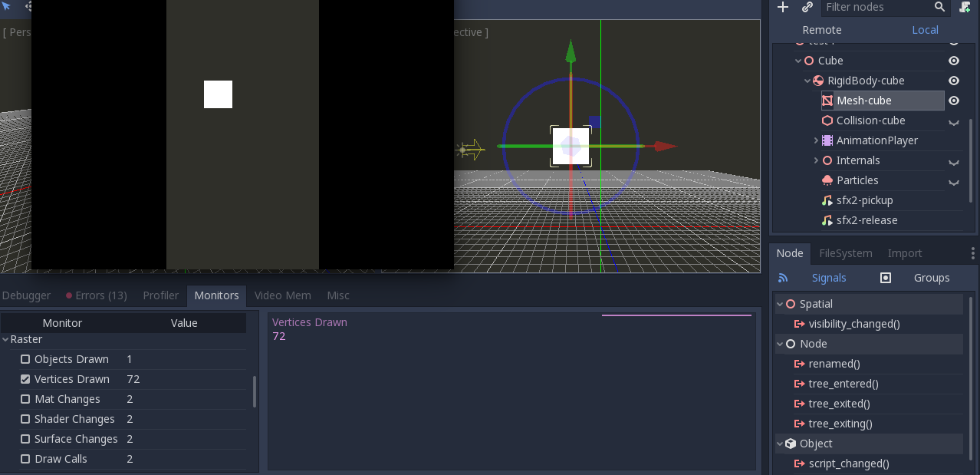The image size is (980, 475).
Task: Click the scene tree vertical scrollbar
Action: pos(971,160)
